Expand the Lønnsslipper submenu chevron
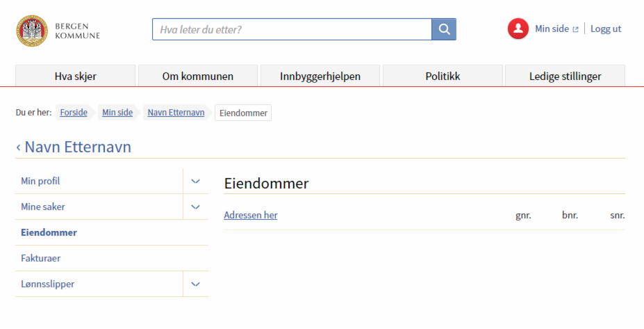The width and height of the screenshot is (644, 329). point(195,284)
